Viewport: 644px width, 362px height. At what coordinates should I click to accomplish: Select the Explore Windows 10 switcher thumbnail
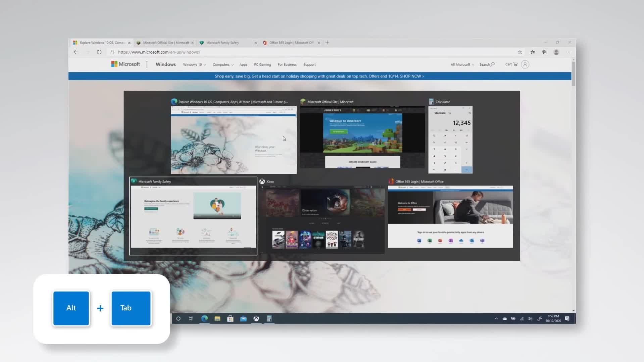[x=234, y=140]
